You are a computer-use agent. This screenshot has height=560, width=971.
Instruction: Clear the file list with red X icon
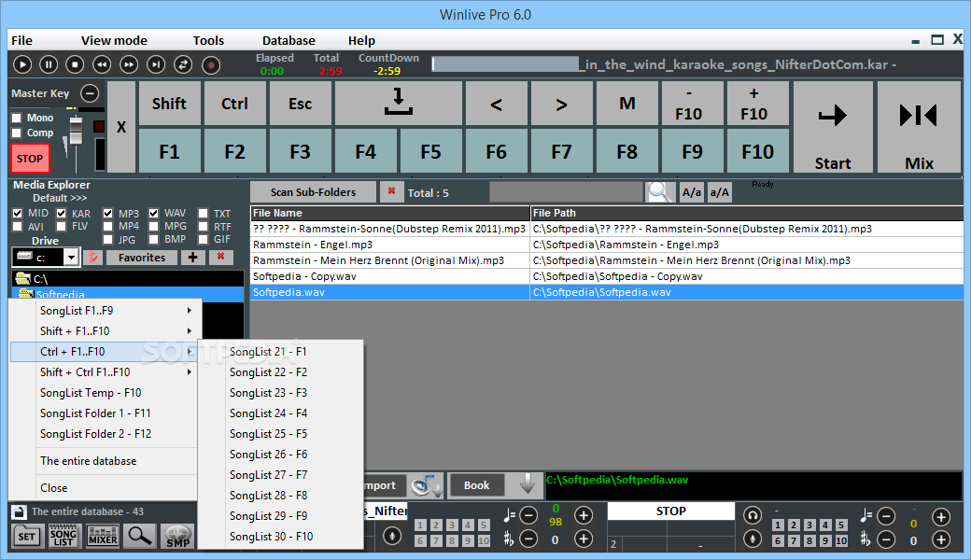[x=391, y=192]
